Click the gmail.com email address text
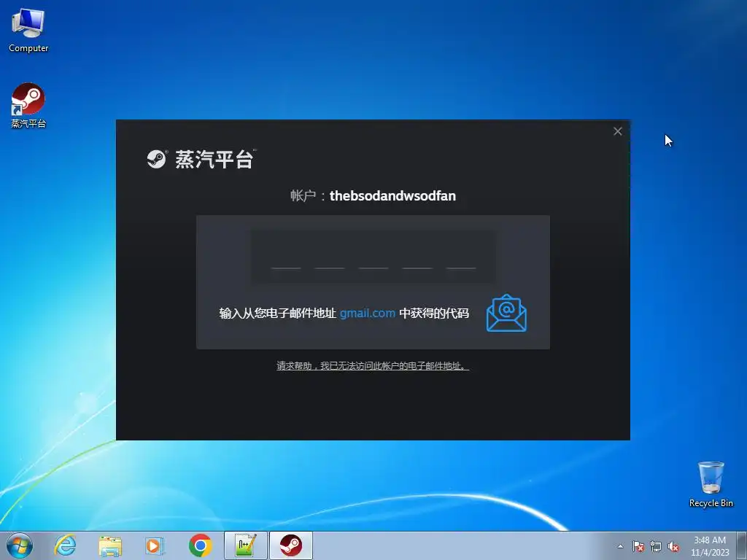The image size is (747, 560). point(368,313)
